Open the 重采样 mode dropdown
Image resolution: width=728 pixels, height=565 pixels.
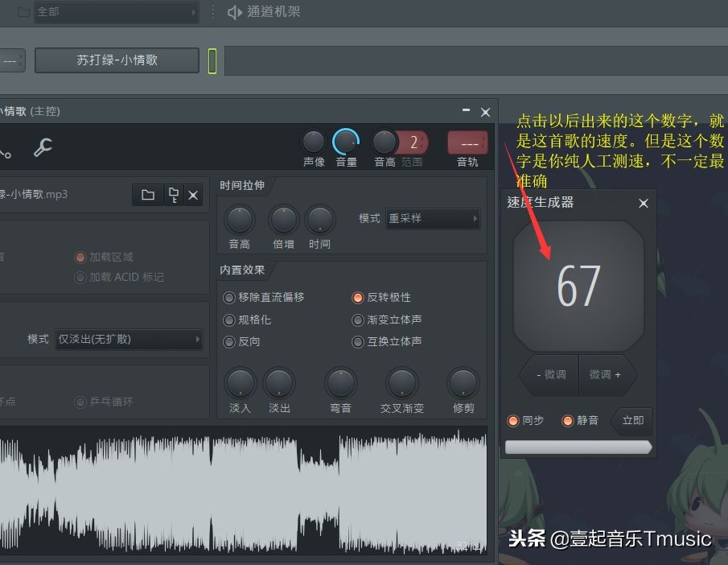(x=432, y=218)
